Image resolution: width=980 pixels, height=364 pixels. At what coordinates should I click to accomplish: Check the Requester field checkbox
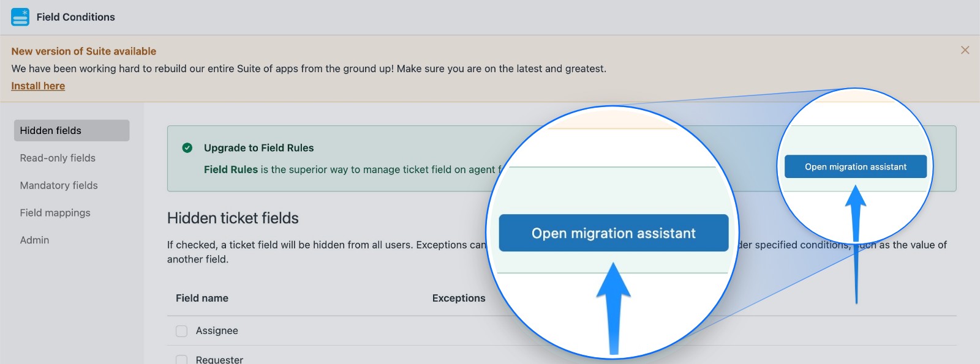[x=181, y=360]
